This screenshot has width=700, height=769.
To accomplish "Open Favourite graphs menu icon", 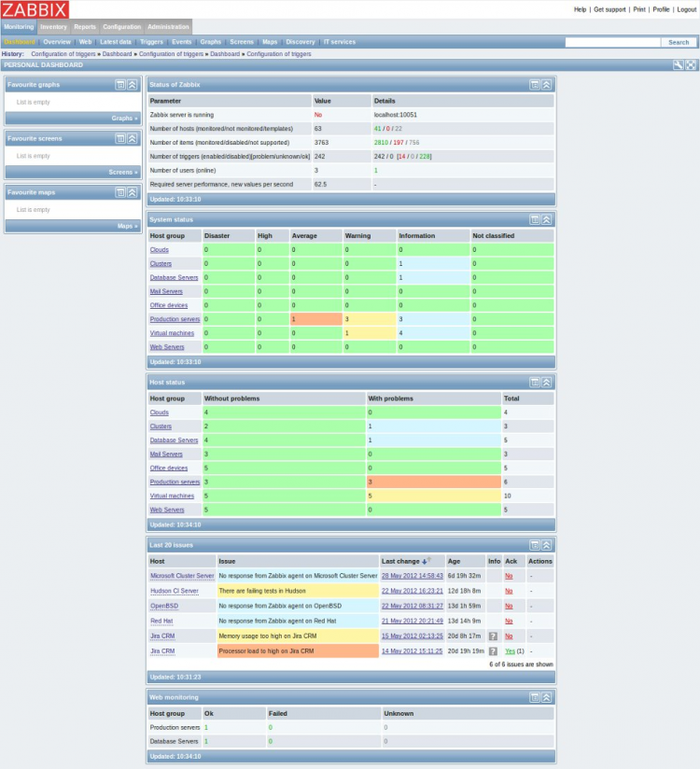I will tap(120, 85).
